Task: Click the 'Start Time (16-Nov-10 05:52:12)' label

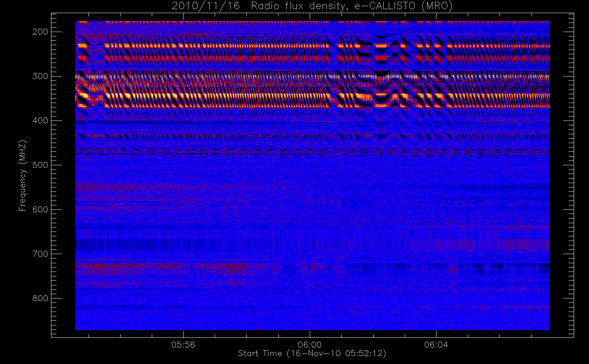Action: coord(312,353)
